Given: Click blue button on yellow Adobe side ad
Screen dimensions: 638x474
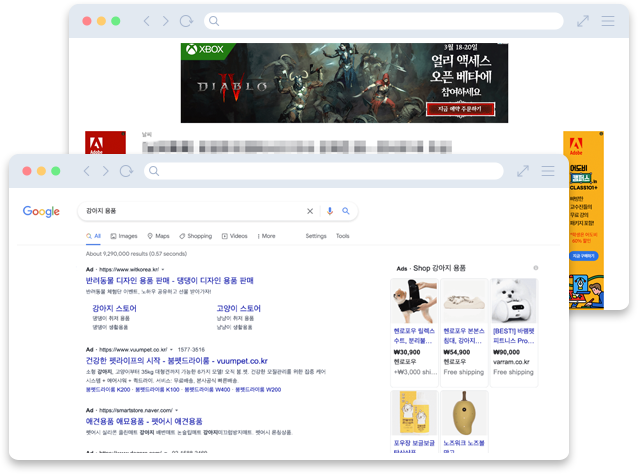Looking at the screenshot, I should click(x=583, y=256).
